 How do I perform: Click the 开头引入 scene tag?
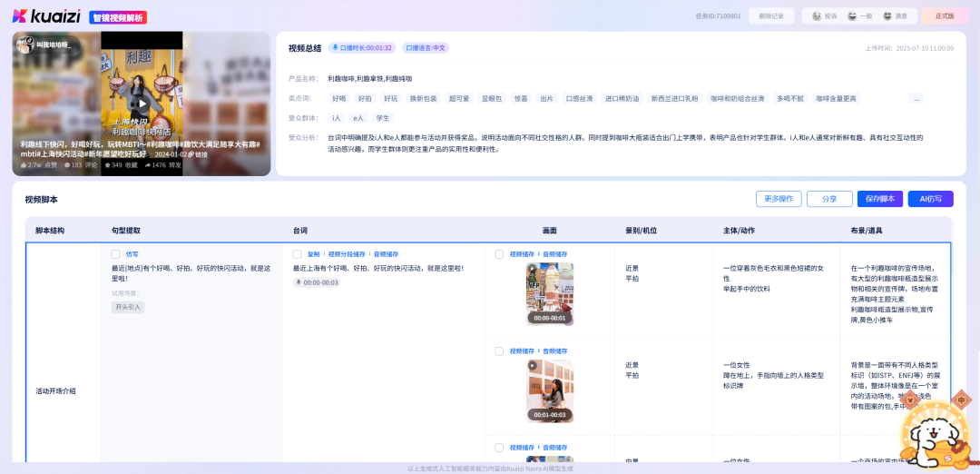[x=128, y=307]
